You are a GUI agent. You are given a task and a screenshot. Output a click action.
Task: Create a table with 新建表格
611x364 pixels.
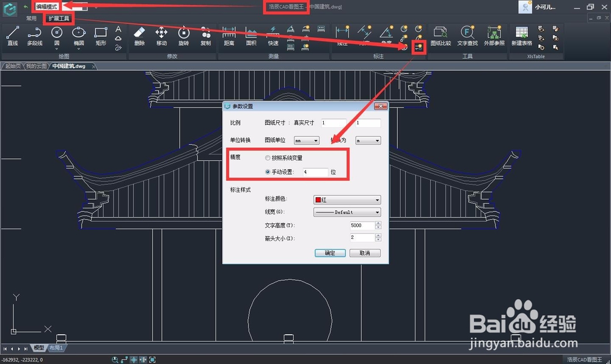pyautogui.click(x=522, y=36)
